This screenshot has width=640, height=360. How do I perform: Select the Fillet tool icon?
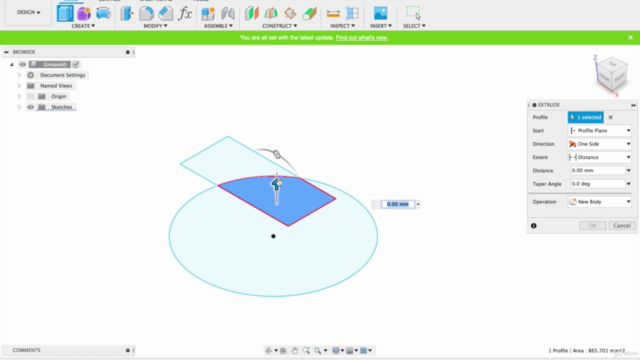tap(146, 13)
